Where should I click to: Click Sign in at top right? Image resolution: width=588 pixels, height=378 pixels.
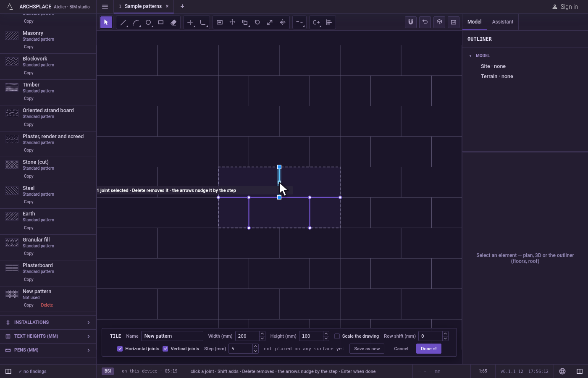tap(564, 7)
